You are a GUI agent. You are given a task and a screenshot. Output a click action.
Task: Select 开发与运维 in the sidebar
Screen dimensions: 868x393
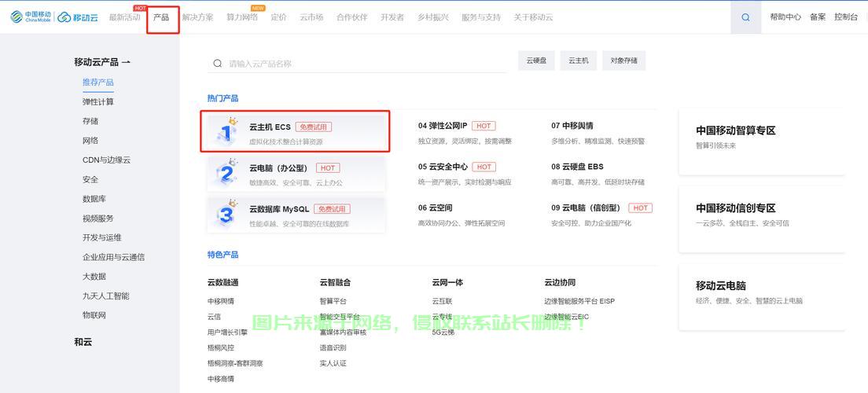coord(102,238)
